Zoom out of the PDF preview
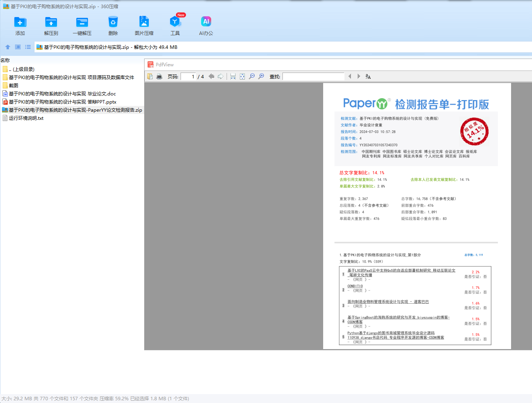 [252, 76]
